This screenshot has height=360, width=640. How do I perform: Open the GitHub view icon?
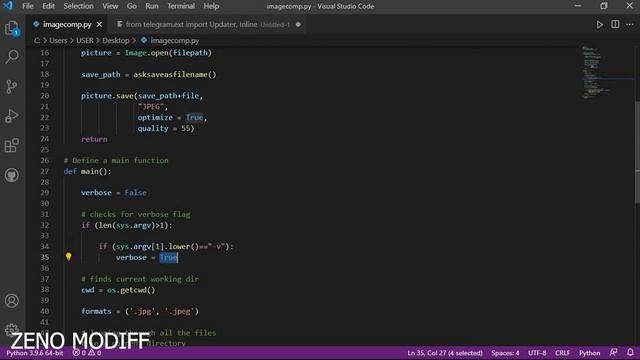[x=12, y=175]
